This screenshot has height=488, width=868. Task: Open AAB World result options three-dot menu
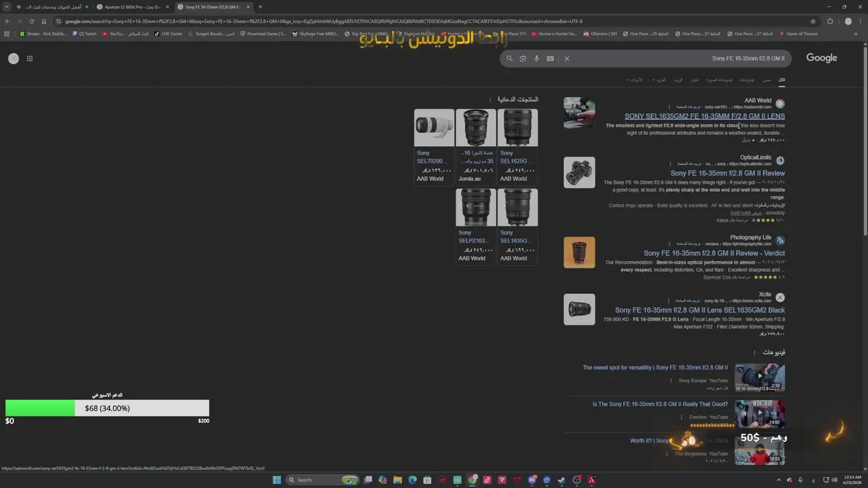coord(669,107)
